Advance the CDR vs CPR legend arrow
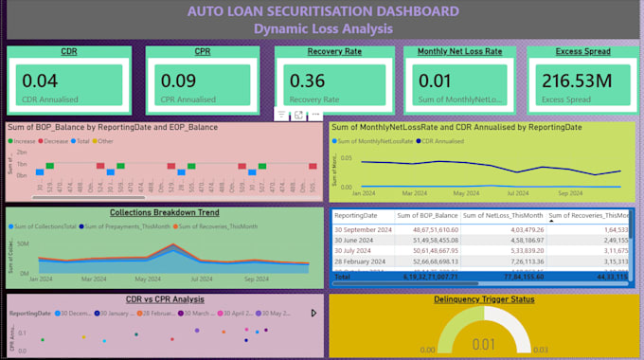This screenshot has width=644, height=360. tap(313, 314)
